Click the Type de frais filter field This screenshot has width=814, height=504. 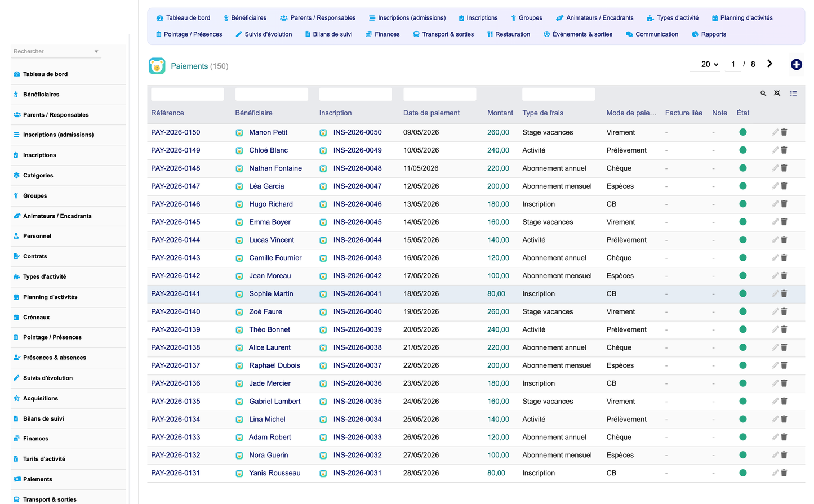click(x=559, y=94)
